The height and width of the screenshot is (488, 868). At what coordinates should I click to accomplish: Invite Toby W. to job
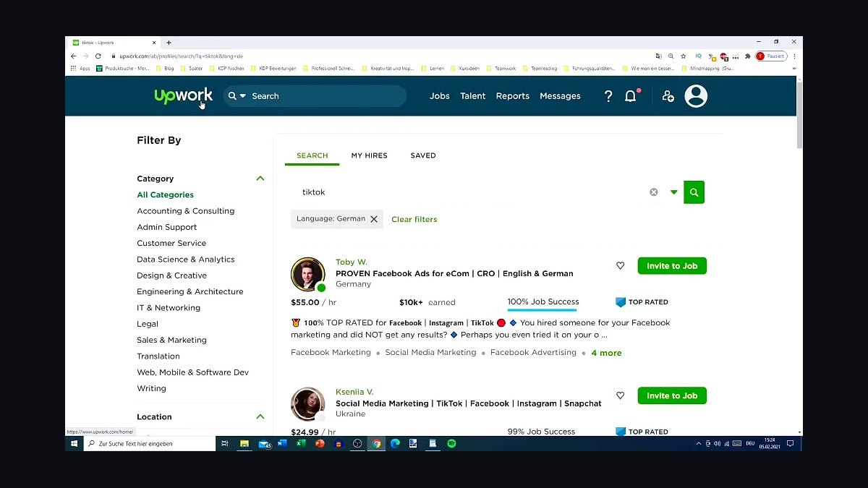click(672, 266)
